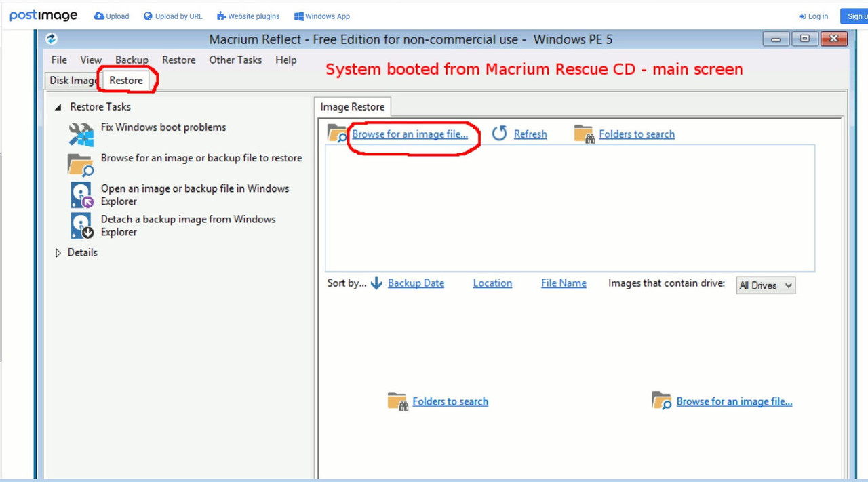Click the circular Refresh arrow icon

(500, 134)
